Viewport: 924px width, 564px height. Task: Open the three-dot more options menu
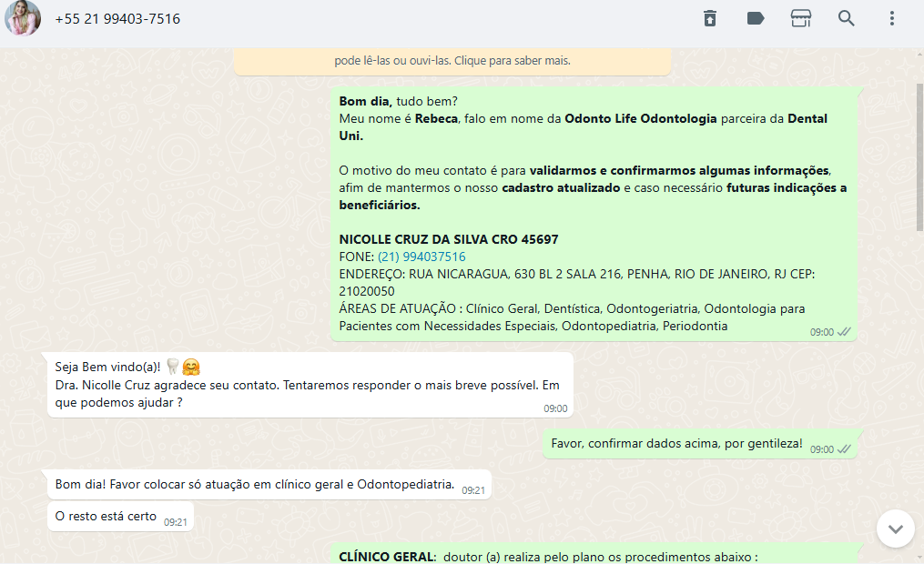[x=892, y=19]
